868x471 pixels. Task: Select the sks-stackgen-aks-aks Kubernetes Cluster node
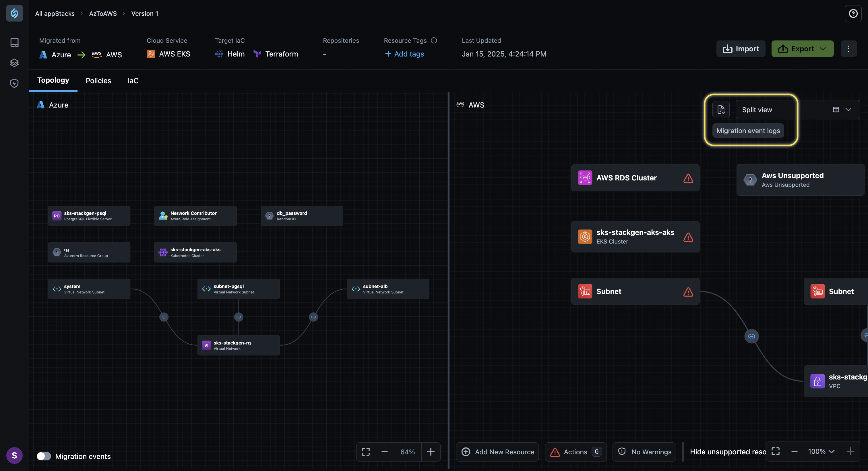click(x=195, y=252)
